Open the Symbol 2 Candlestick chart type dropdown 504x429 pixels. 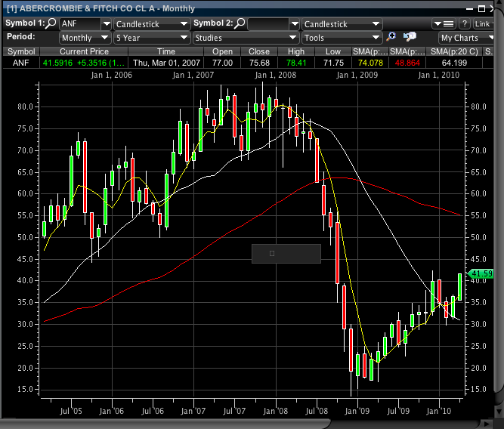(x=342, y=24)
